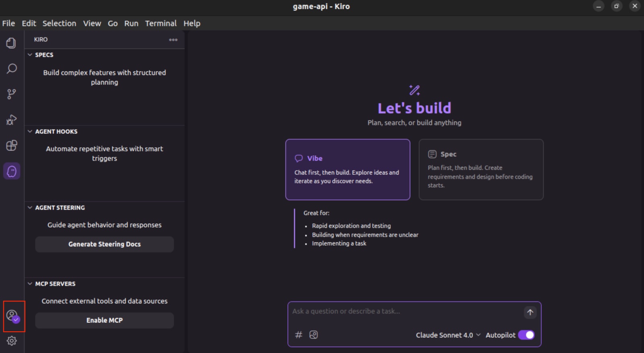The image size is (644, 353).
Task: Click 'Connect external tools and data sources' text
Action: point(105,301)
